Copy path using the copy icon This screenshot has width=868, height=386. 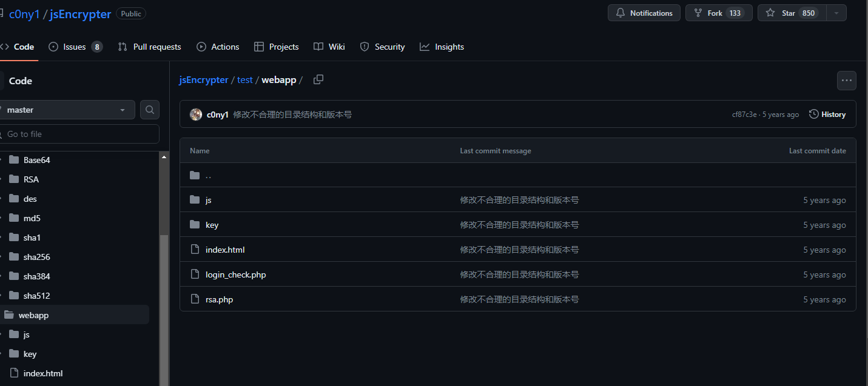318,79
